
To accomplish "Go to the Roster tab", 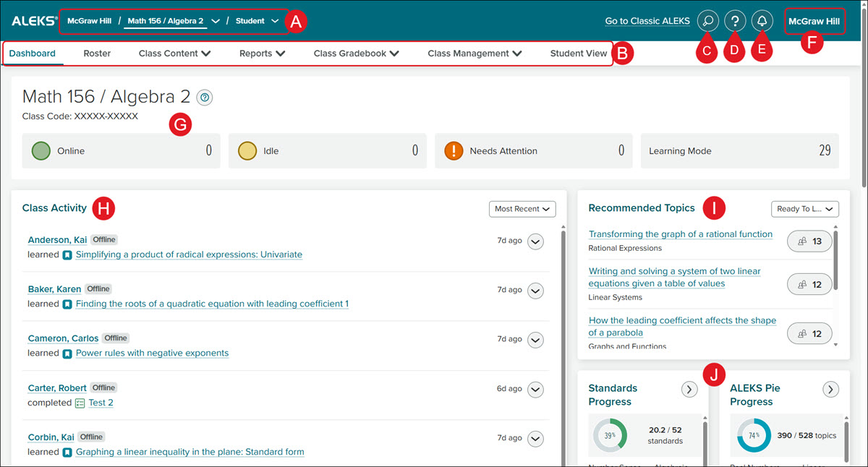I will tap(97, 53).
